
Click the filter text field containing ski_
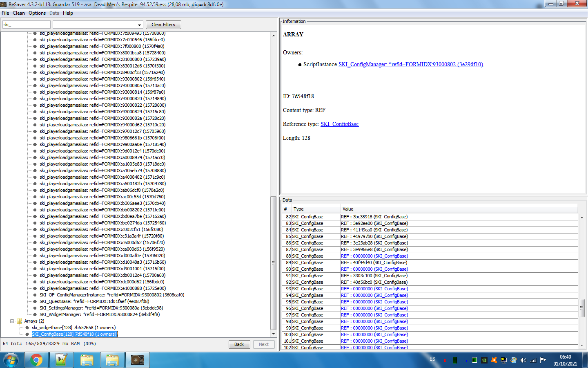tap(26, 25)
